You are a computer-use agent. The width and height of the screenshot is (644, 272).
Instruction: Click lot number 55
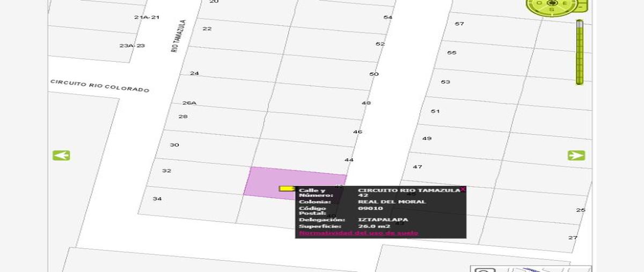click(452, 53)
